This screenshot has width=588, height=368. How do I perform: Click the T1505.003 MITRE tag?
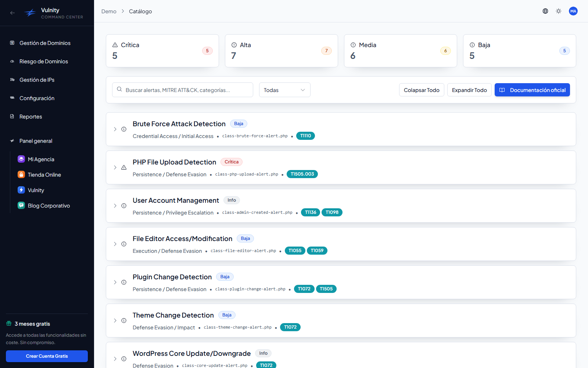(x=302, y=174)
